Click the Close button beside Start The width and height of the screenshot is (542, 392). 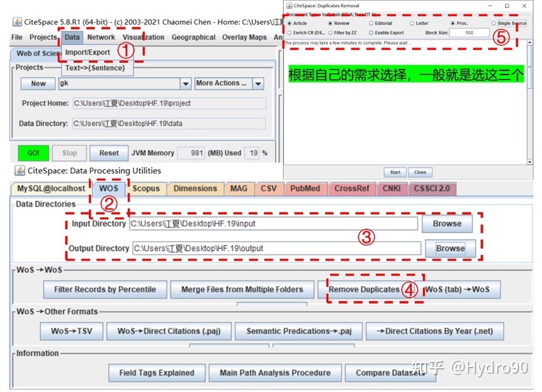pos(420,172)
